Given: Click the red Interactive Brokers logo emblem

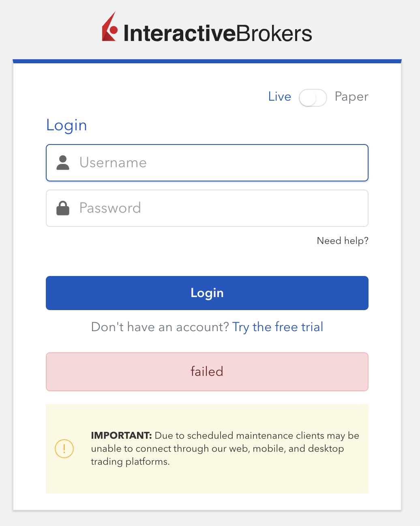Looking at the screenshot, I should [x=109, y=28].
